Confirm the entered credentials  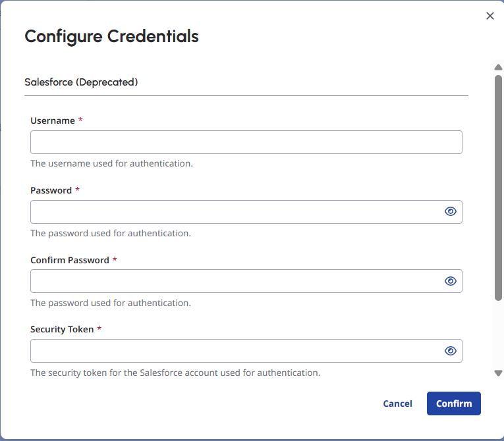click(x=453, y=403)
